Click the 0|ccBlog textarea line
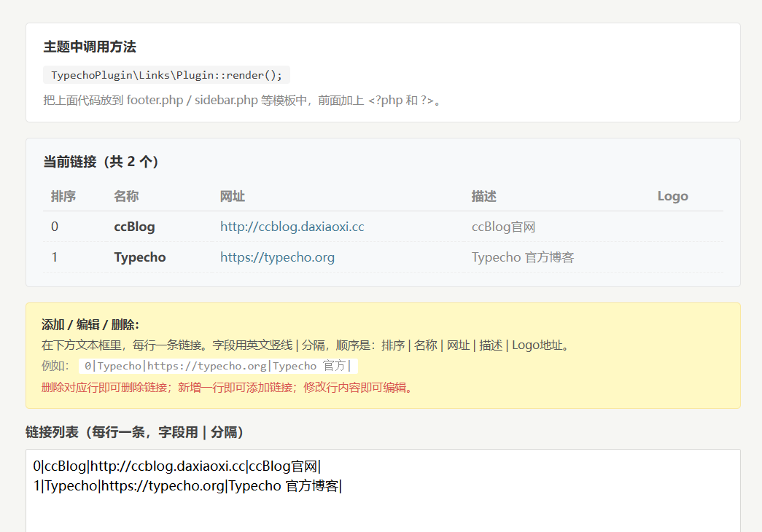Image resolution: width=762 pixels, height=532 pixels. point(177,466)
